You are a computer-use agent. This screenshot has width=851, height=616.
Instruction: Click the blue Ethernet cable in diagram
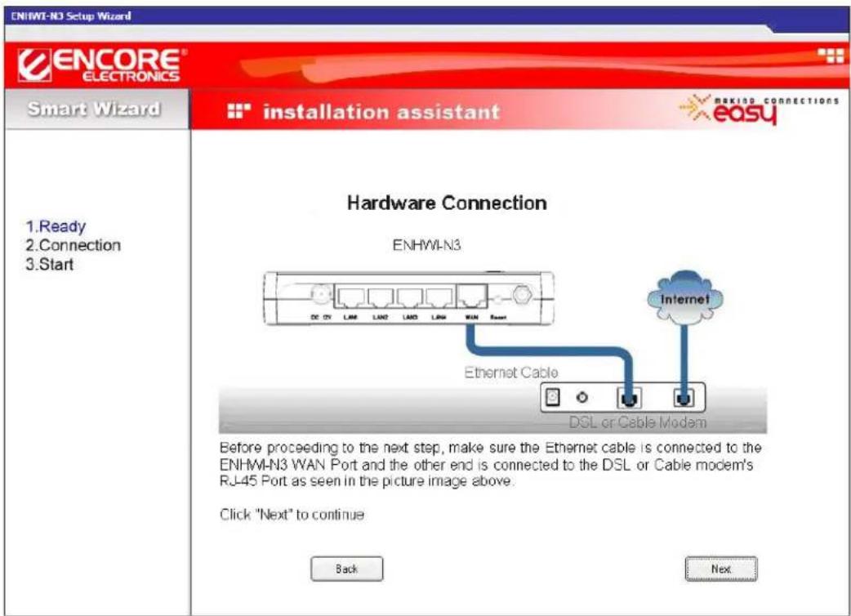(x=548, y=353)
